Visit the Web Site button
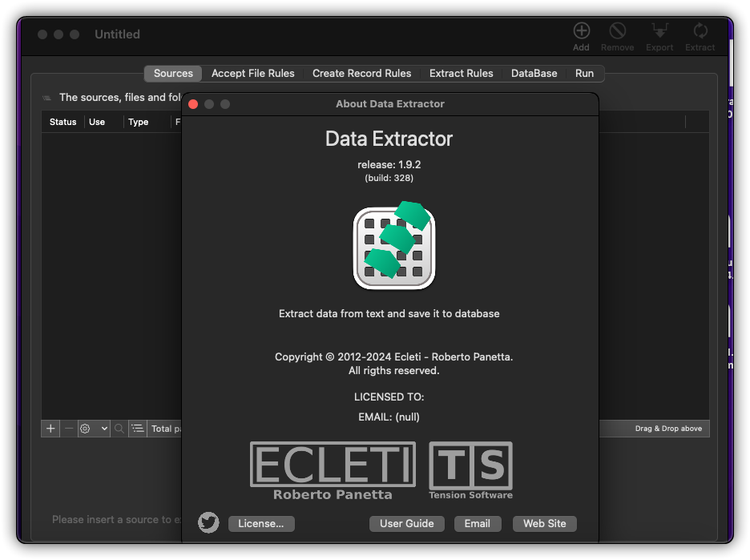Screen dimensions: 750x560 pyautogui.click(x=544, y=523)
